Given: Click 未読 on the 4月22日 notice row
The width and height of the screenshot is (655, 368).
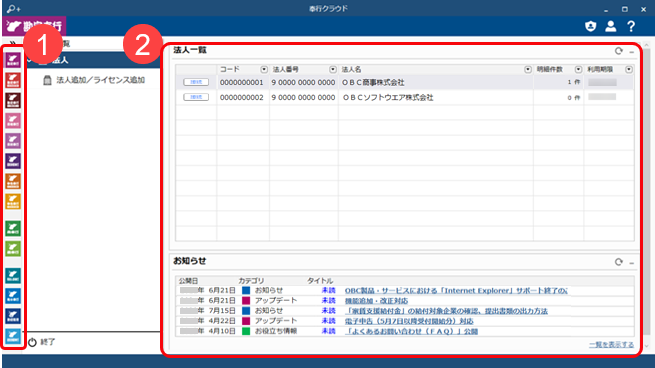Looking at the screenshot, I should pyautogui.click(x=328, y=321).
